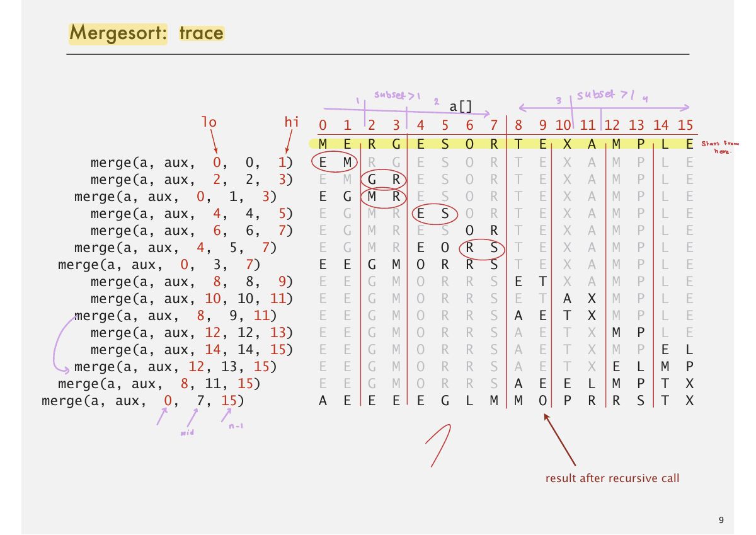Screen dimensions: 756x535
Task: Click the caption "result after recursive call"
Action: [x=612, y=479]
